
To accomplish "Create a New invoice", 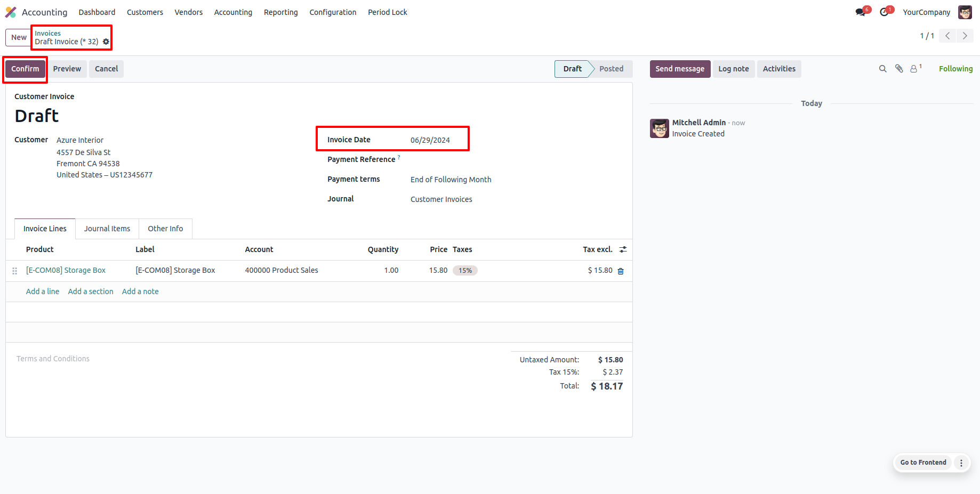I will point(19,37).
